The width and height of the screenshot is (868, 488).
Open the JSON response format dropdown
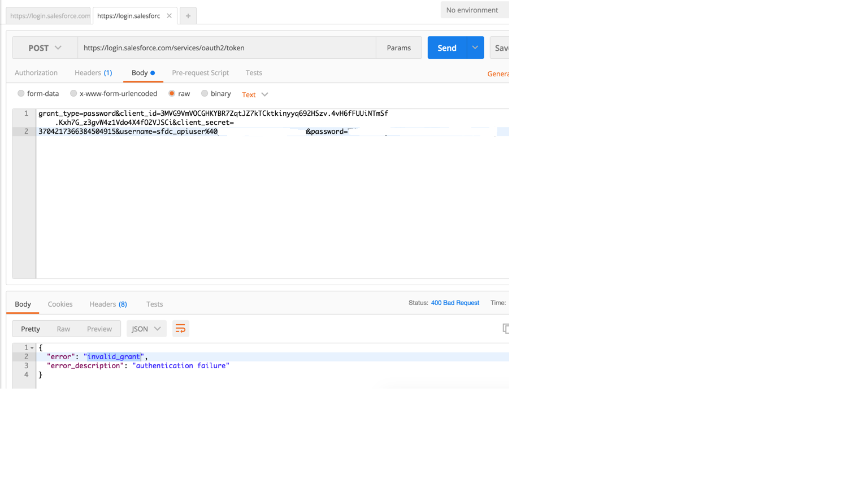(x=146, y=329)
